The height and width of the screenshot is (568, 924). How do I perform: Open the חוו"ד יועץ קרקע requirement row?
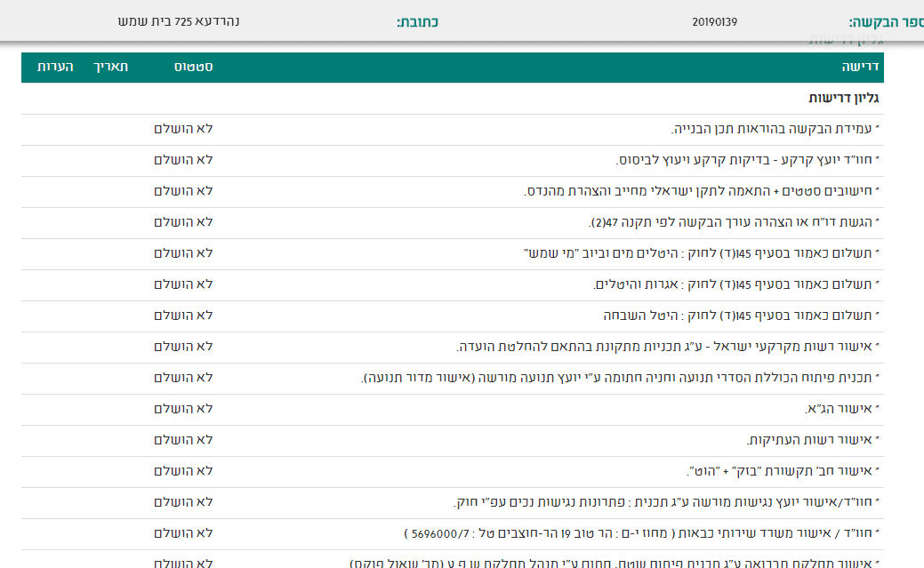point(746,161)
